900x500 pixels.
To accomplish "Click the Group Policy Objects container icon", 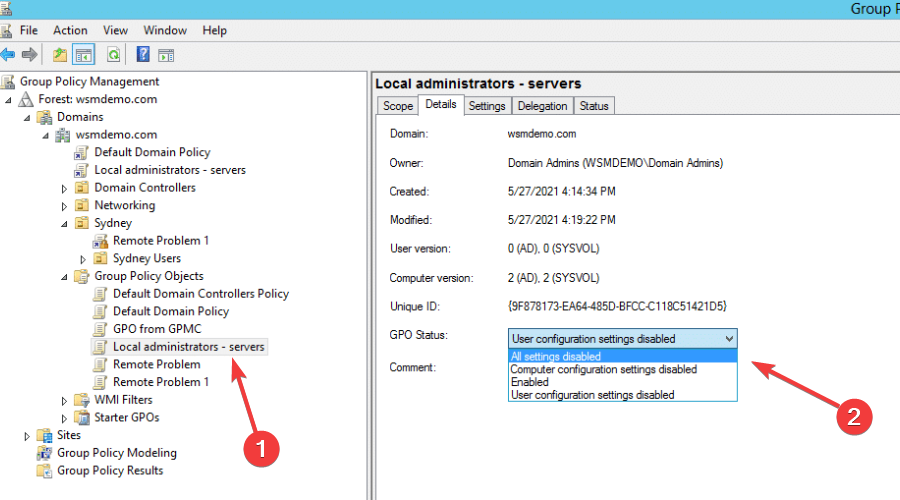I will pyautogui.click(x=82, y=276).
